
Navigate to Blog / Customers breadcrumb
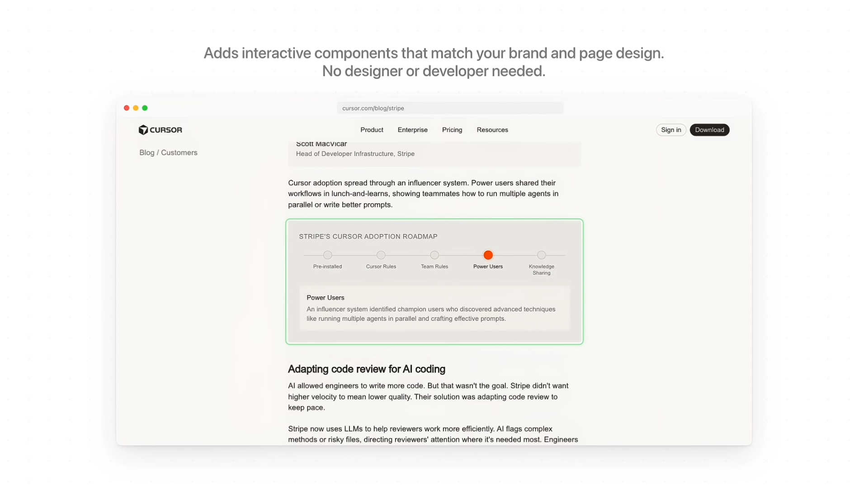click(168, 152)
